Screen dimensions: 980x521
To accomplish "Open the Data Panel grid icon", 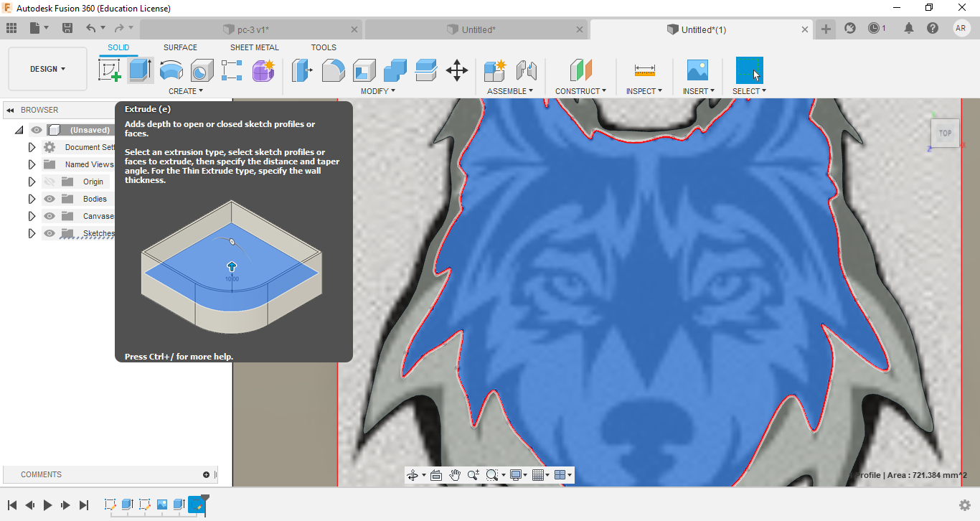I will [11, 28].
